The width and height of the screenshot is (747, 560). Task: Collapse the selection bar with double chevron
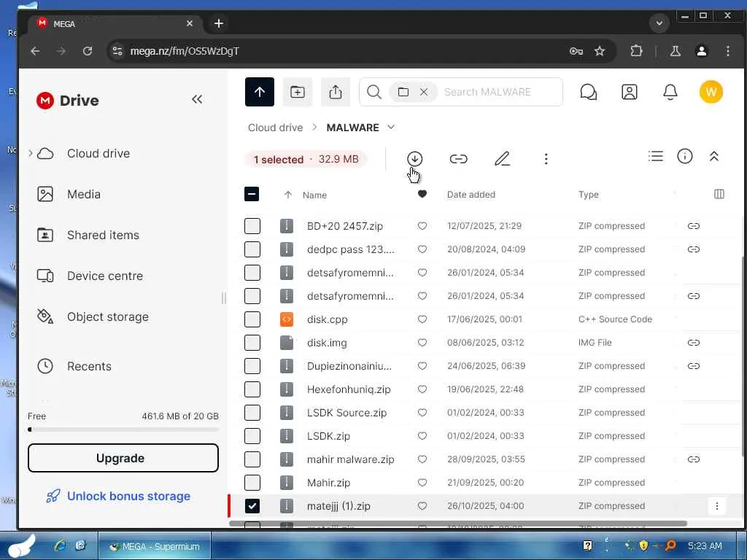pos(713,156)
